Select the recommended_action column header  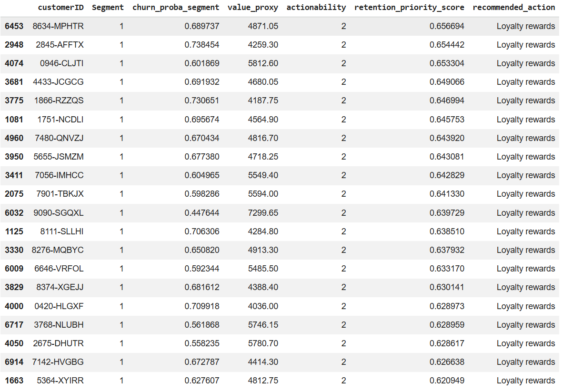tap(514, 7)
